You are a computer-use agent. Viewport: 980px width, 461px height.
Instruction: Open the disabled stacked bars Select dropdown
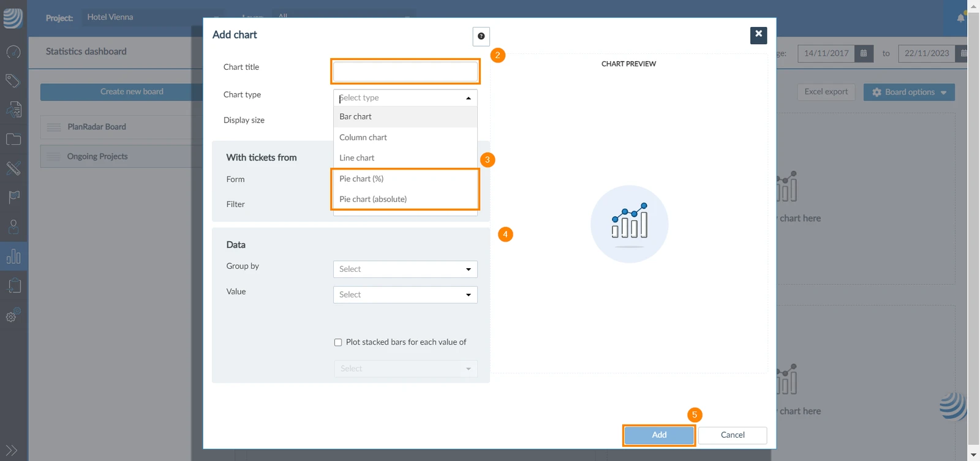405,369
